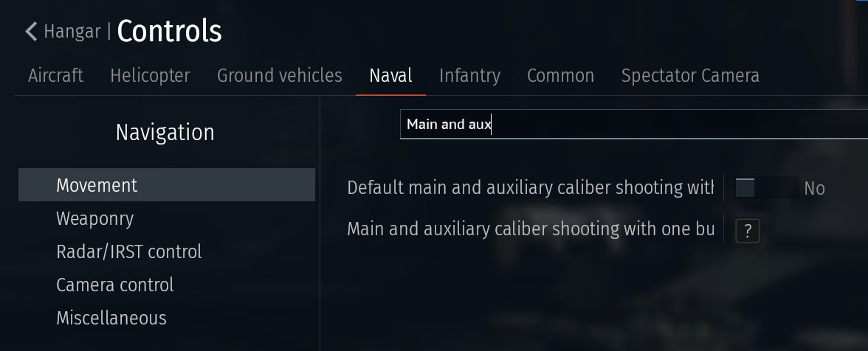Click the 'No' toggle state label

[814, 189]
